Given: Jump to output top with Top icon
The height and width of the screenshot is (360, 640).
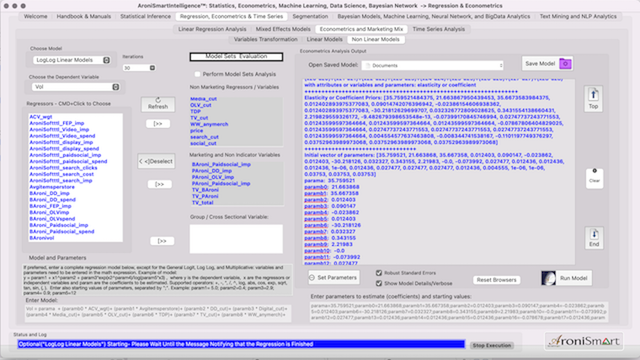Looking at the screenshot, I should point(593,95).
